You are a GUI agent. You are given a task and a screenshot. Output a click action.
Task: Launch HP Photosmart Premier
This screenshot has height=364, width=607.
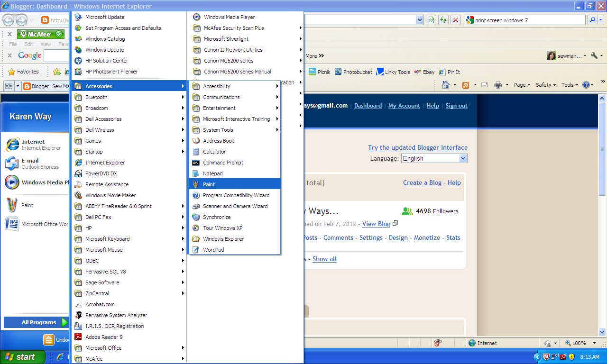129,72
